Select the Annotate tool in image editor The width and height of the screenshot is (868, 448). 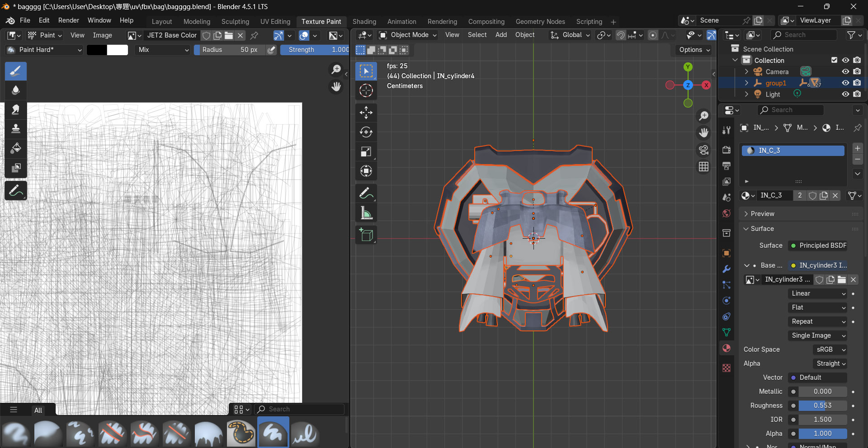coord(16,191)
